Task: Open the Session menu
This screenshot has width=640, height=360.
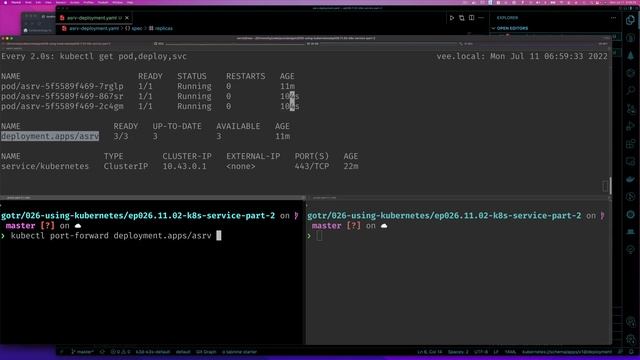Action: [x=61, y=2]
